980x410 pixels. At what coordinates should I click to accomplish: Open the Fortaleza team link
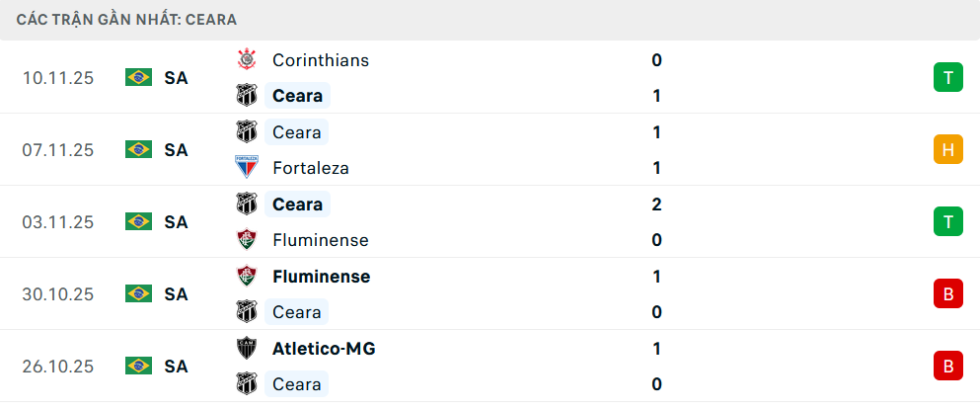click(x=310, y=168)
